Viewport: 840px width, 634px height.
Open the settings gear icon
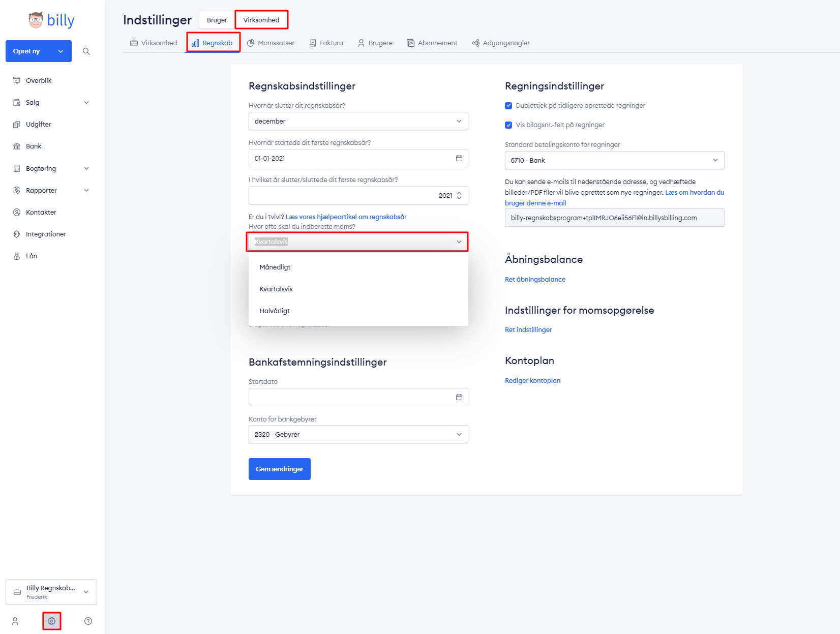[x=52, y=621]
